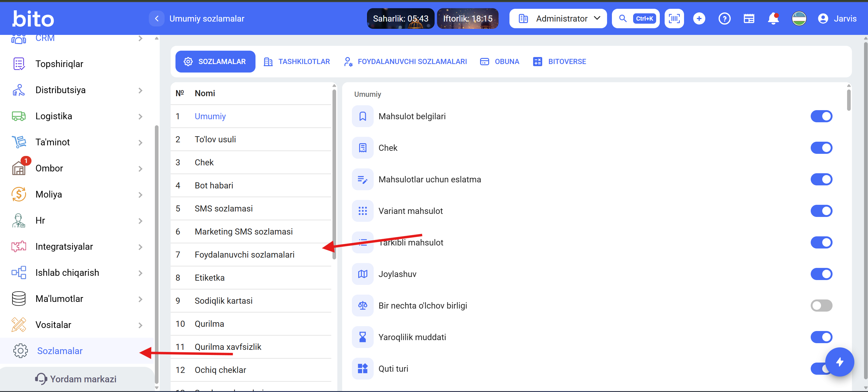Open the help question mark icon
This screenshot has width=868, height=392.
tap(724, 19)
